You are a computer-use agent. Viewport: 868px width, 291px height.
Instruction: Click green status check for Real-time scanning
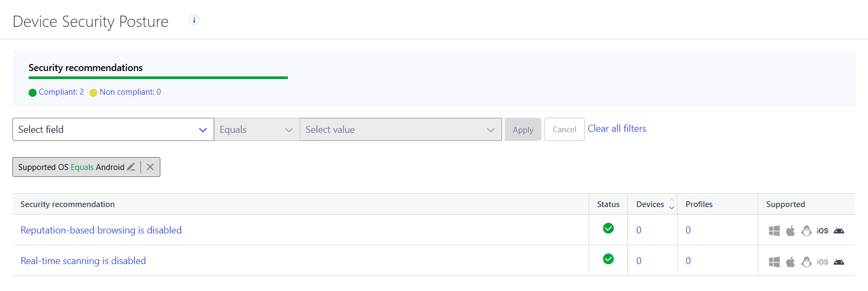[609, 259]
